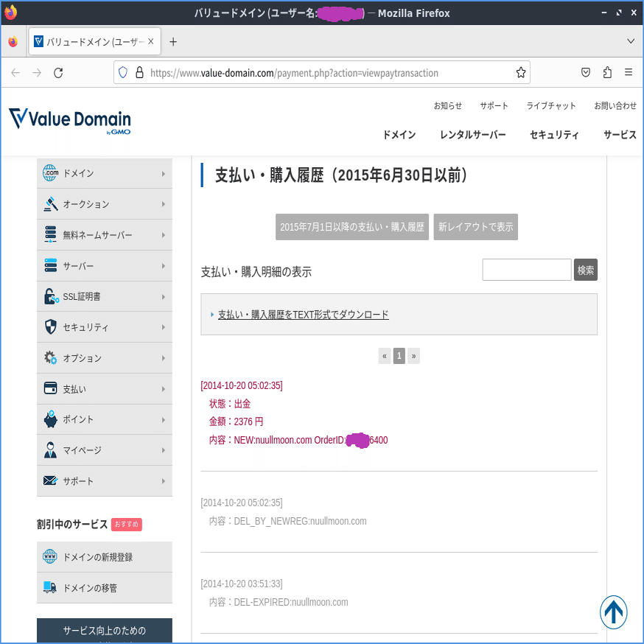
Task: Click the envelope icon beside サポート
Action: [50, 480]
